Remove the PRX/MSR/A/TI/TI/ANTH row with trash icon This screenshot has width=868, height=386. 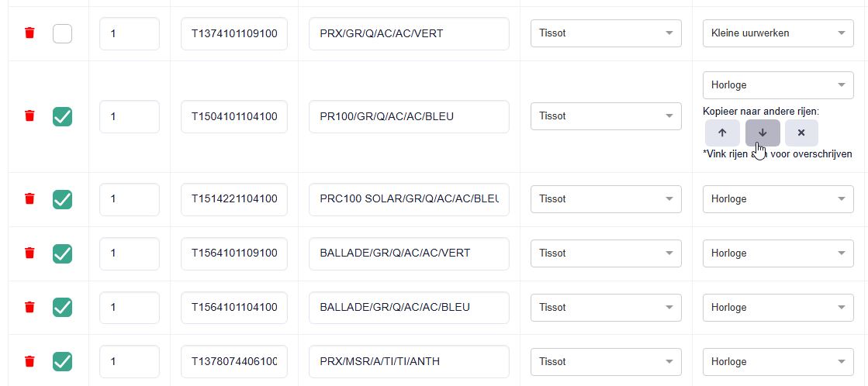point(30,362)
